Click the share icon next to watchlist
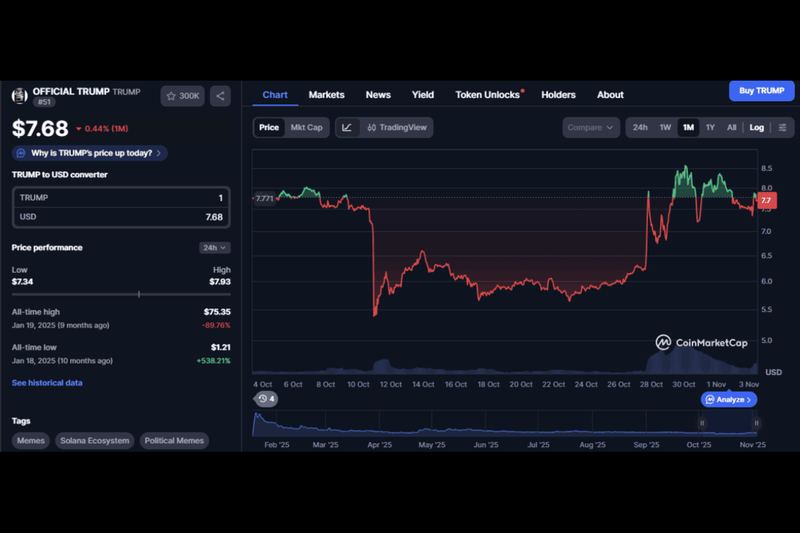 (221, 96)
